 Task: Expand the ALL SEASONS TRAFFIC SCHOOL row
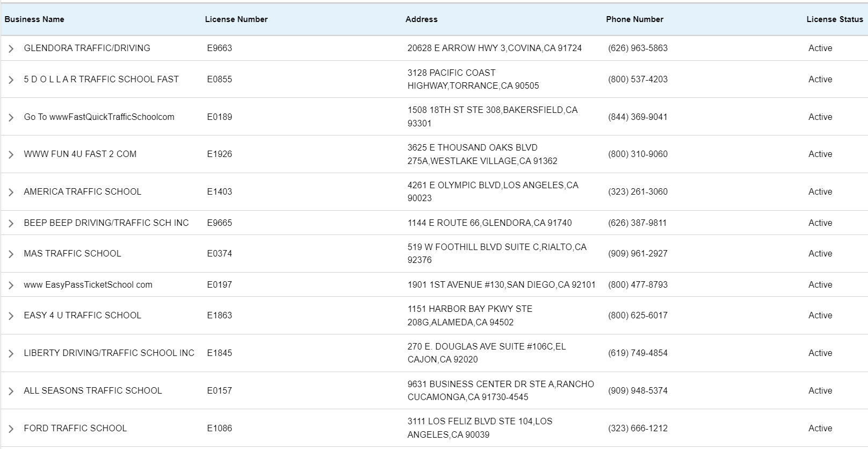tap(11, 391)
